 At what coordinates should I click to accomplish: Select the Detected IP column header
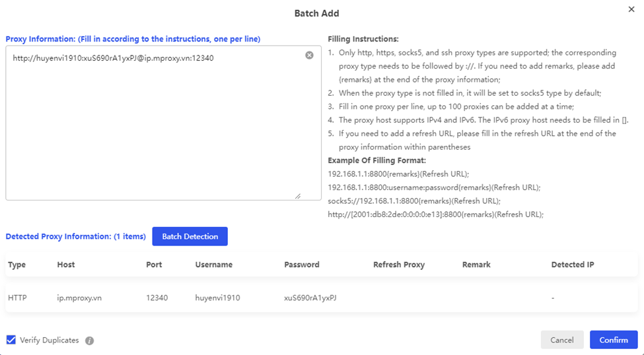[573, 265]
